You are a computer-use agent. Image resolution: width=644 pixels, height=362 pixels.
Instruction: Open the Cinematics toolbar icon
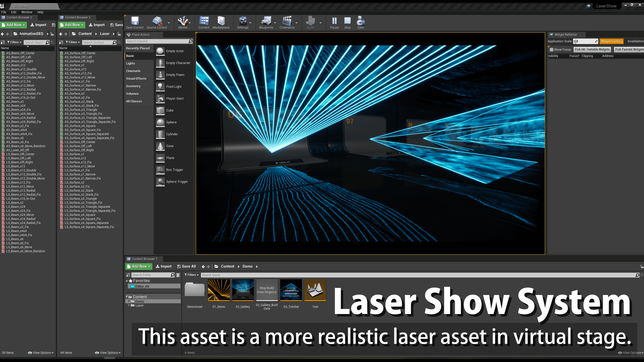tap(287, 23)
